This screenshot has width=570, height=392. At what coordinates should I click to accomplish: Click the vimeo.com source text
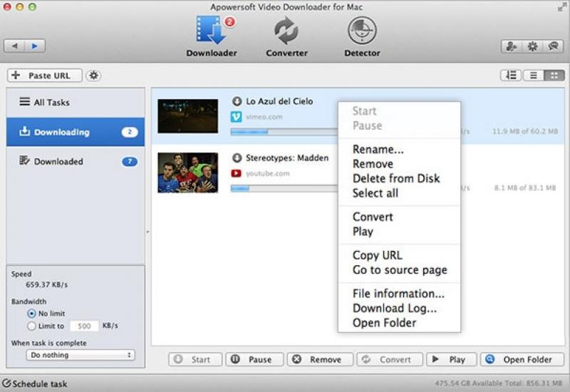[264, 117]
